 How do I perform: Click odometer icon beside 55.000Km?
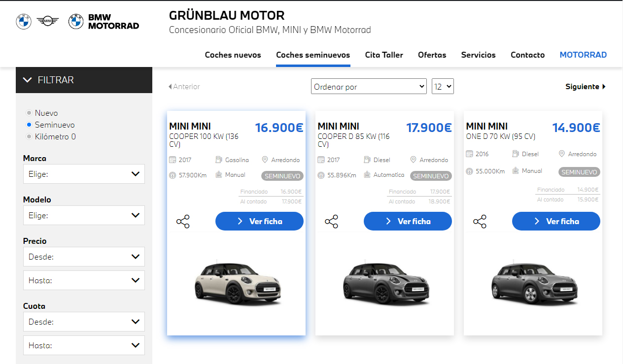(x=469, y=171)
